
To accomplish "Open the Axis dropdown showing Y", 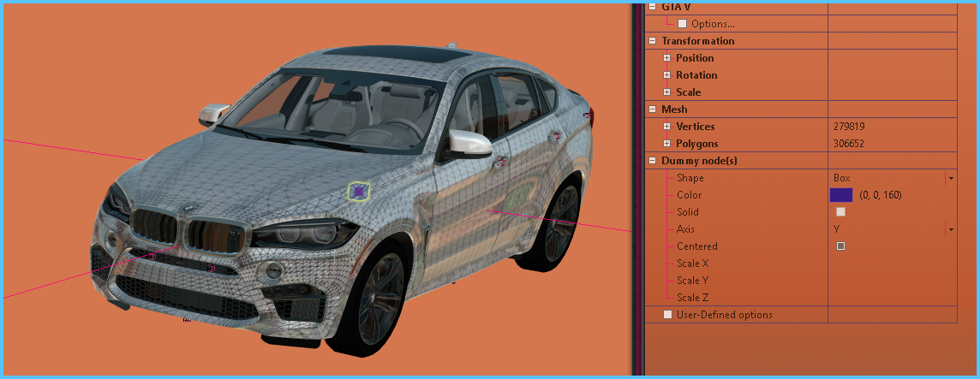I will (950, 229).
